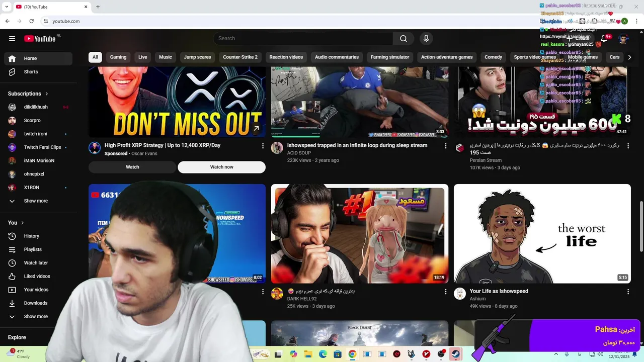Show more subscriptions
The image size is (644, 362).
(38, 201)
